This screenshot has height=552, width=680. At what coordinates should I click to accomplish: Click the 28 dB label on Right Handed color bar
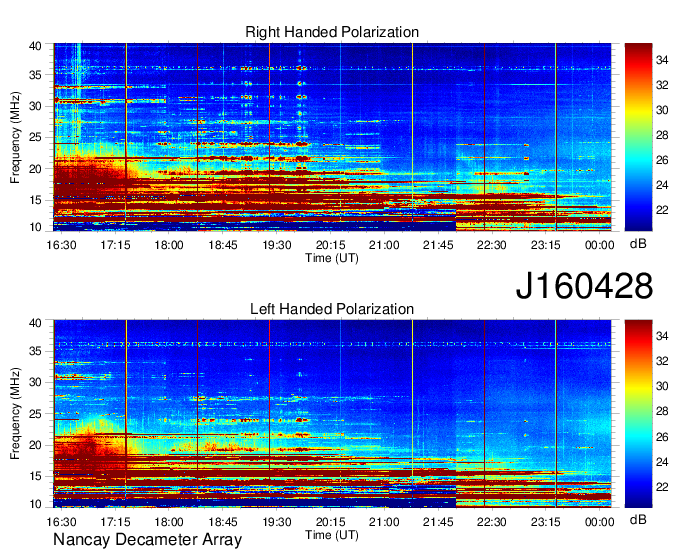click(662, 135)
